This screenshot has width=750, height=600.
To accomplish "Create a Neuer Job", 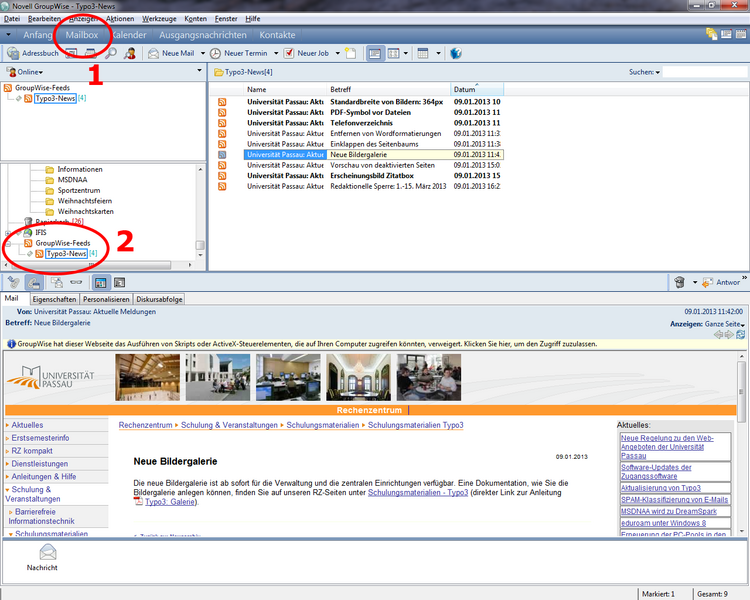I will coord(306,53).
